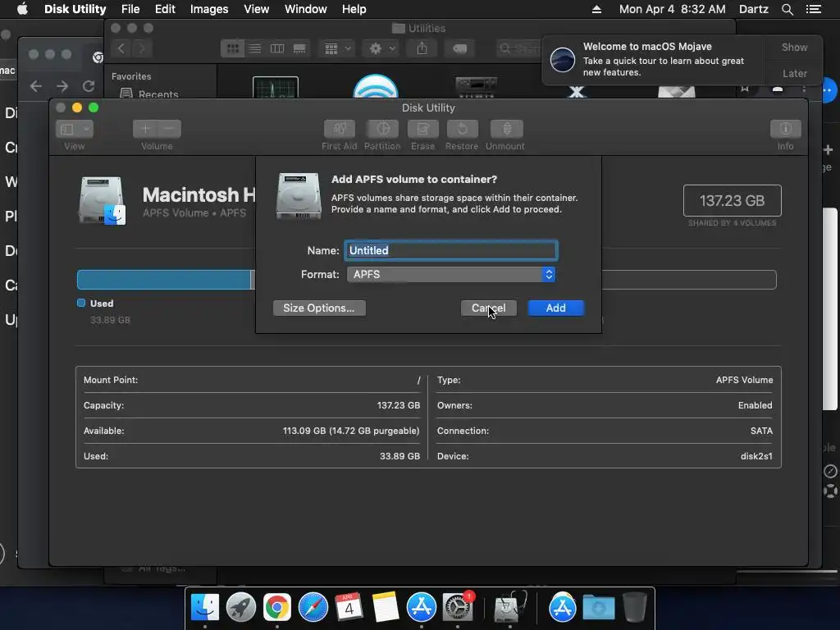Click the Spotlight search icon in menu bar
840x630 pixels.
point(787,9)
